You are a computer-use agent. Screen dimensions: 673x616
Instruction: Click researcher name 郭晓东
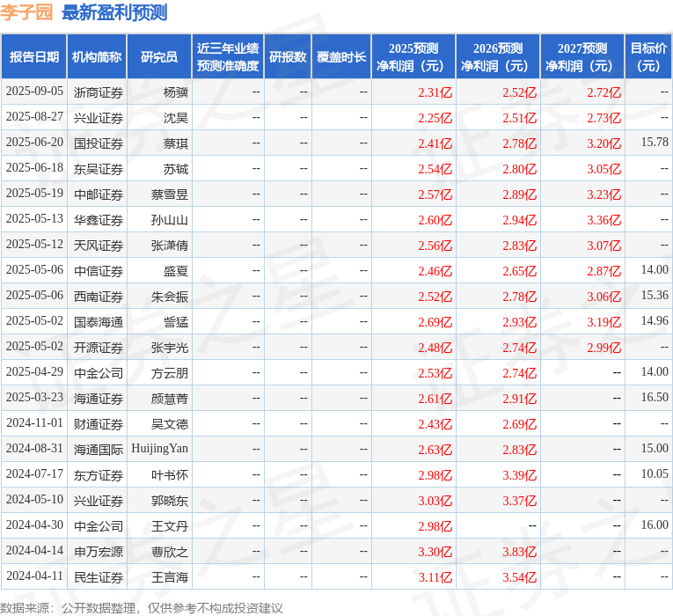[170, 501]
